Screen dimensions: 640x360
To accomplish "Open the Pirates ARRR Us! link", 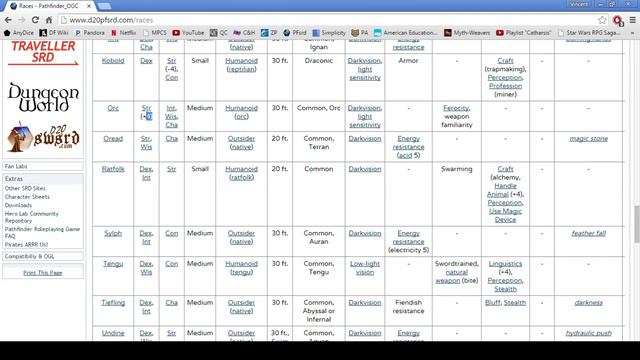I will [x=27, y=244].
